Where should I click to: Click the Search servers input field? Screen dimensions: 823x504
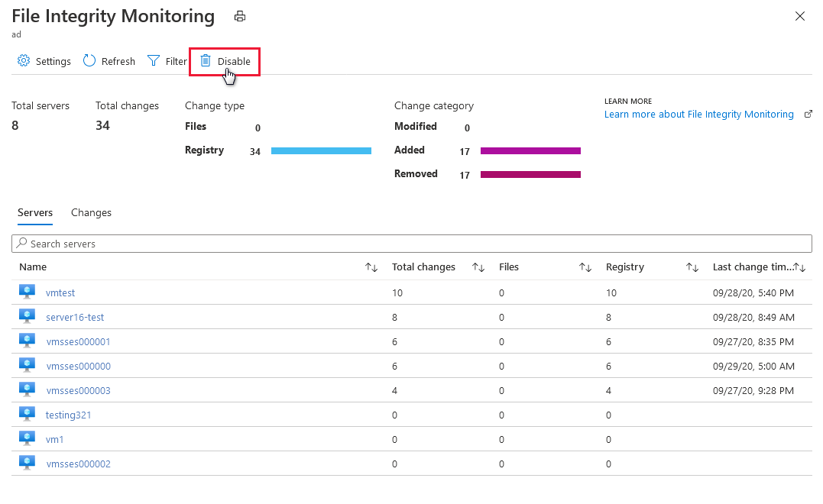411,244
